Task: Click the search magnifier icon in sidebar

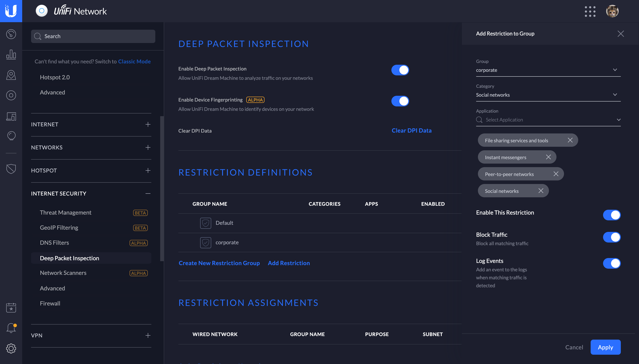Action: pos(37,36)
